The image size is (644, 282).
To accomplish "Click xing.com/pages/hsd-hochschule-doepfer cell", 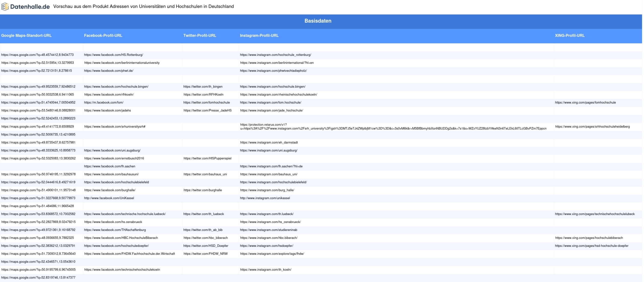I will point(592,246).
